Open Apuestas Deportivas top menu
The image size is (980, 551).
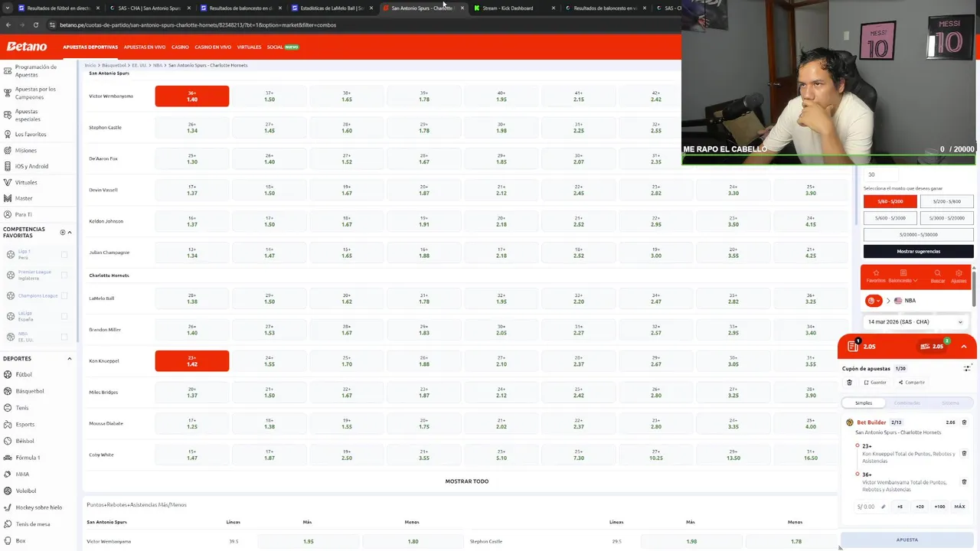coord(90,47)
